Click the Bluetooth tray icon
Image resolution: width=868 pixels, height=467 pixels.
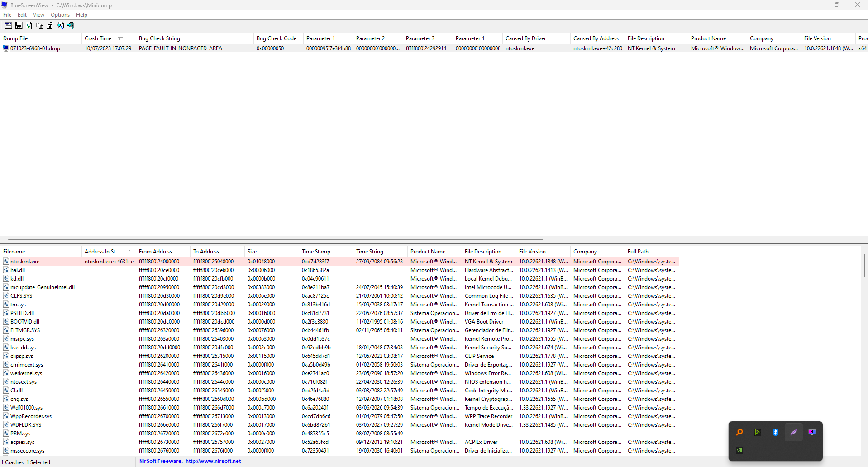click(x=776, y=432)
